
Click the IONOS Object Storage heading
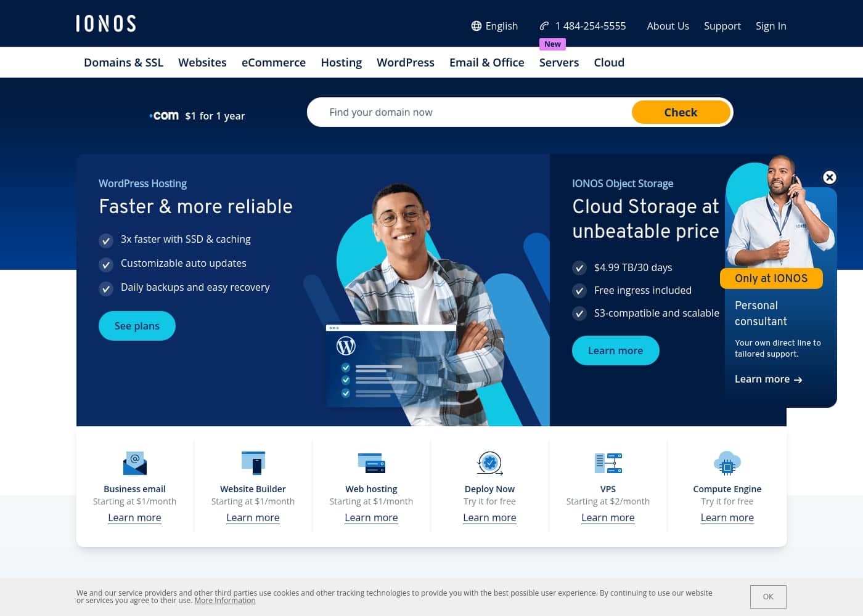point(623,184)
